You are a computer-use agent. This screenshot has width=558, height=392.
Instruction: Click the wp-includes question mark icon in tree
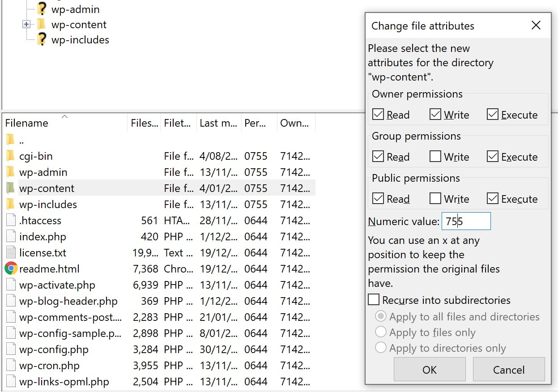[42, 39]
